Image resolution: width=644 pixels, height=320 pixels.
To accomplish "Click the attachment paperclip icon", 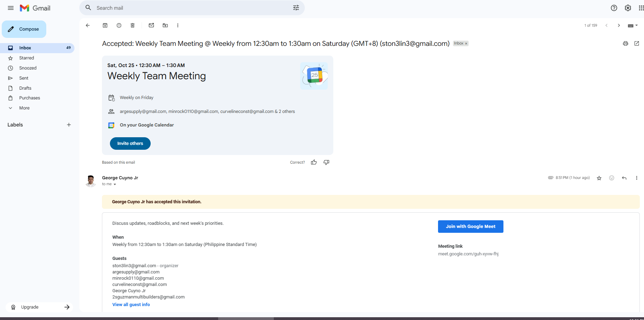I will click(551, 178).
